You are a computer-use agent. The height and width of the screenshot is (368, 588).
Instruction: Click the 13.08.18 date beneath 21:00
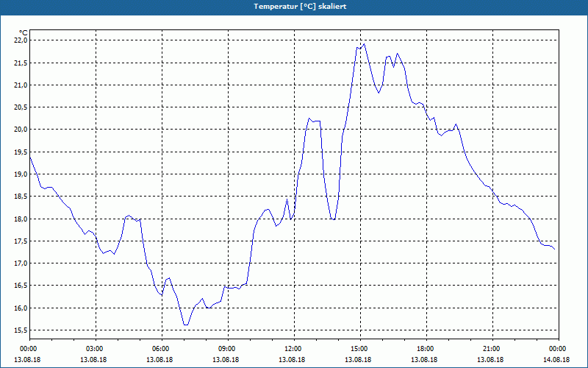tap(490, 360)
